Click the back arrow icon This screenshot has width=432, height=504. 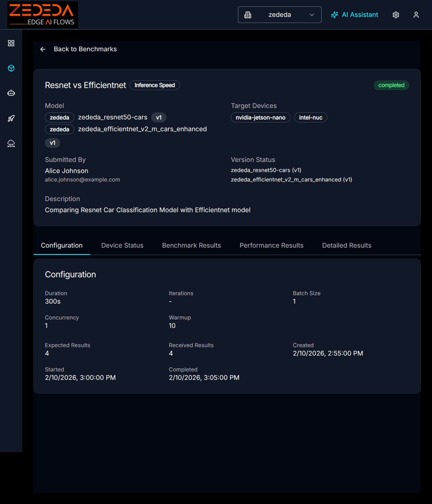pos(43,49)
